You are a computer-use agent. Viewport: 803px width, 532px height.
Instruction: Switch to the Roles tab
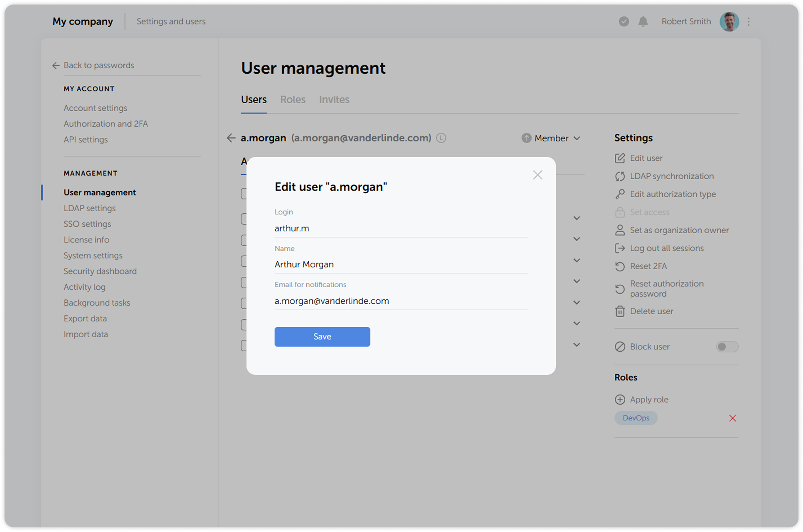293,99
